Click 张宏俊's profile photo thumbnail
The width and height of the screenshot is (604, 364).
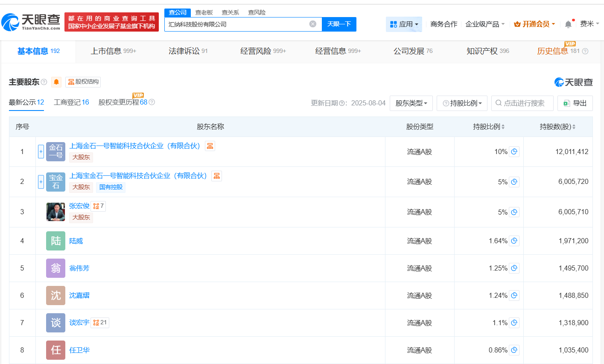(x=55, y=212)
